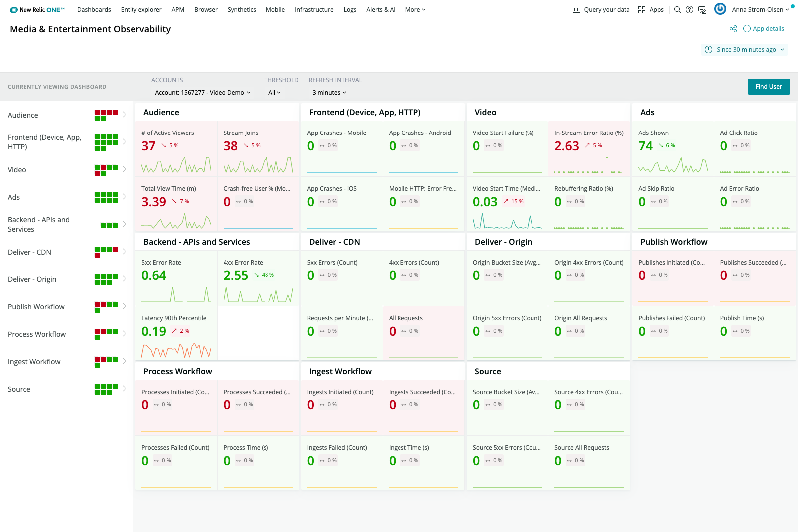This screenshot has height=532, width=798.
Task: Select Publish Workflow in the sidebar
Action: click(x=36, y=306)
